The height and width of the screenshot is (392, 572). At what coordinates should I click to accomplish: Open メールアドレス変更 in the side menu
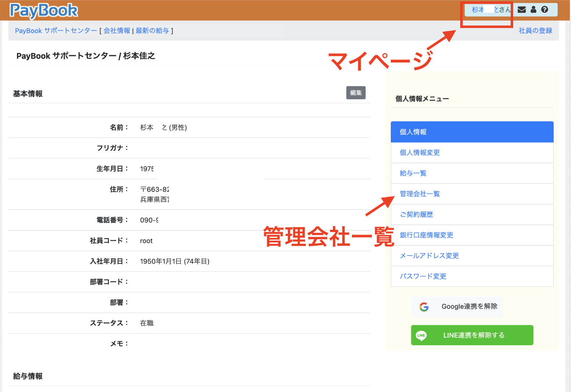(472, 256)
